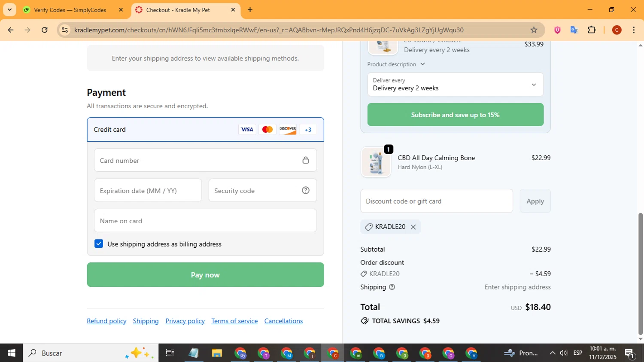The height and width of the screenshot is (362, 644).
Task: Focus the Expiration date field
Action: (x=148, y=190)
